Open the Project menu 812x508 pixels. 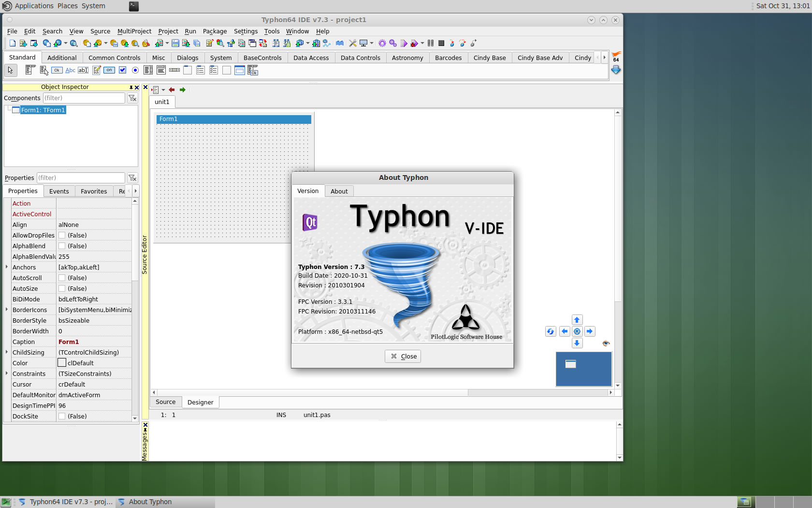click(168, 31)
